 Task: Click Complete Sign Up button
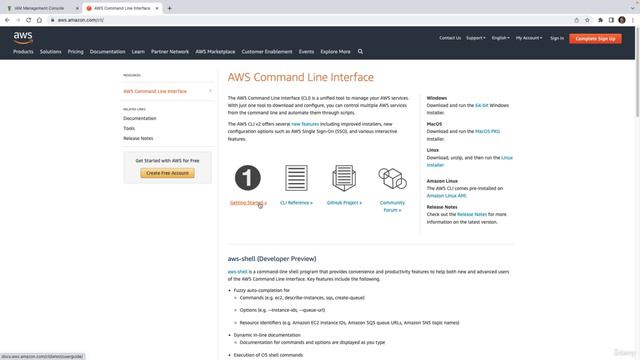595,38
